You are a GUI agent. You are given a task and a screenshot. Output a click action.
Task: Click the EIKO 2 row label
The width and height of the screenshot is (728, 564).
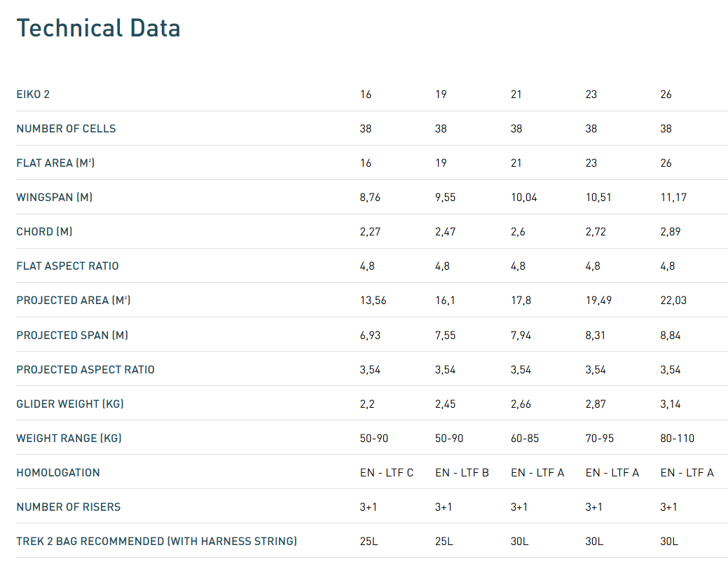coord(33,95)
